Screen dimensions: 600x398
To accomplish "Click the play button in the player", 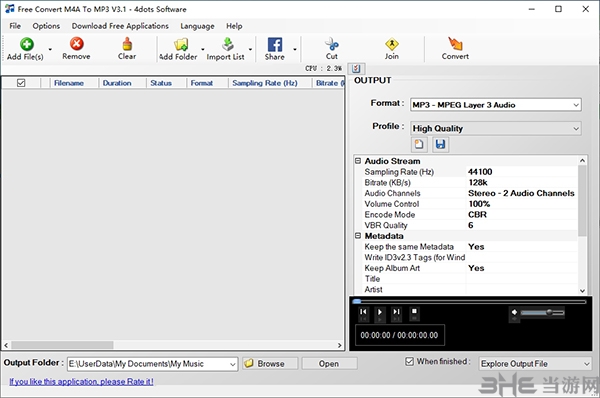I will 380,312.
